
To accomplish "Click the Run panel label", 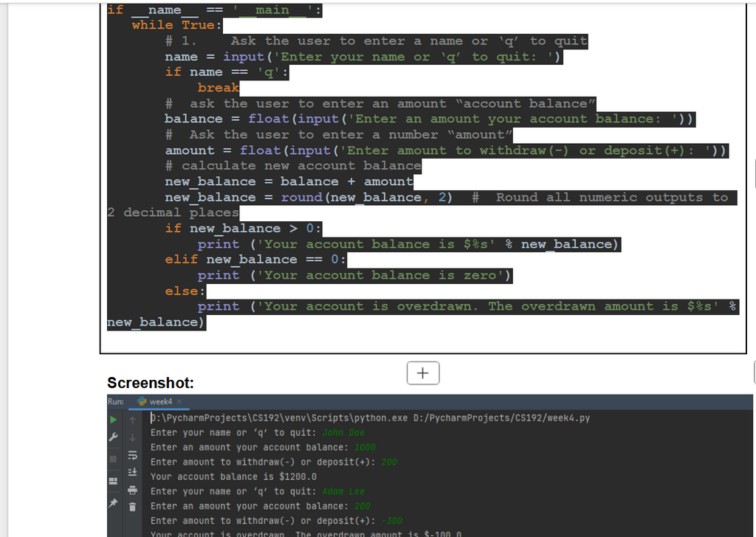I will 116,402.
